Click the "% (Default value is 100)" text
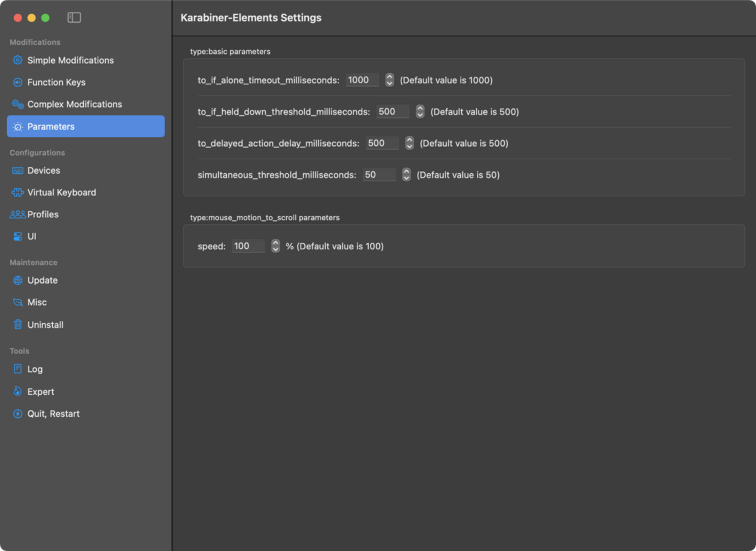Image resolution: width=756 pixels, height=551 pixels. 334,246
